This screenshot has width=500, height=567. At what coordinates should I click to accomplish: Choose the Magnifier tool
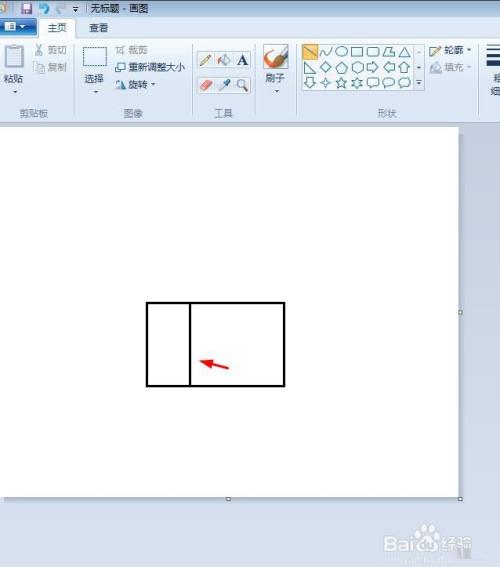click(x=243, y=85)
